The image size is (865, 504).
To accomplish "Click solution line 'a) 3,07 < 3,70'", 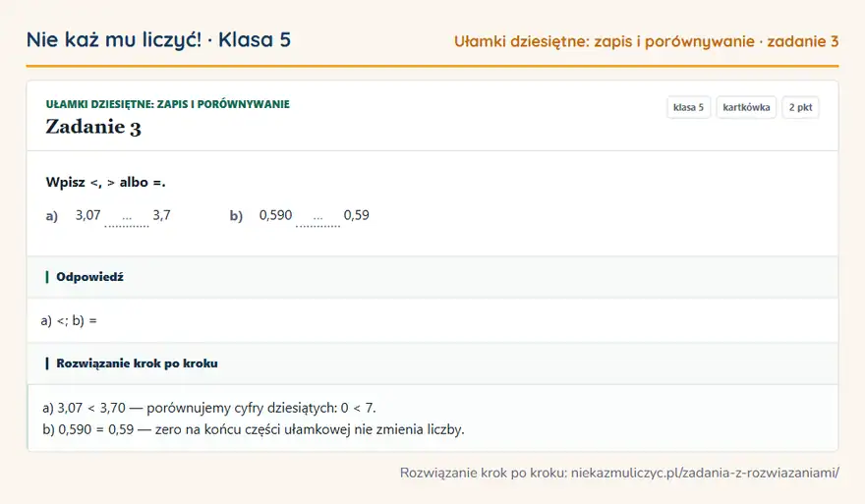I will point(209,408).
